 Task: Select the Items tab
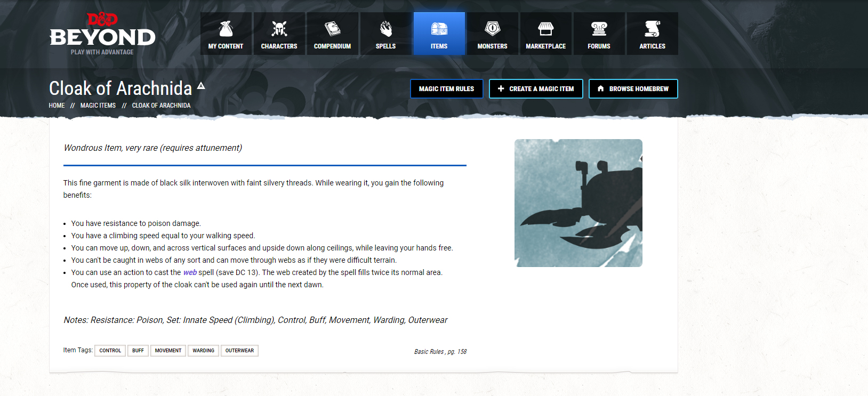(x=439, y=34)
